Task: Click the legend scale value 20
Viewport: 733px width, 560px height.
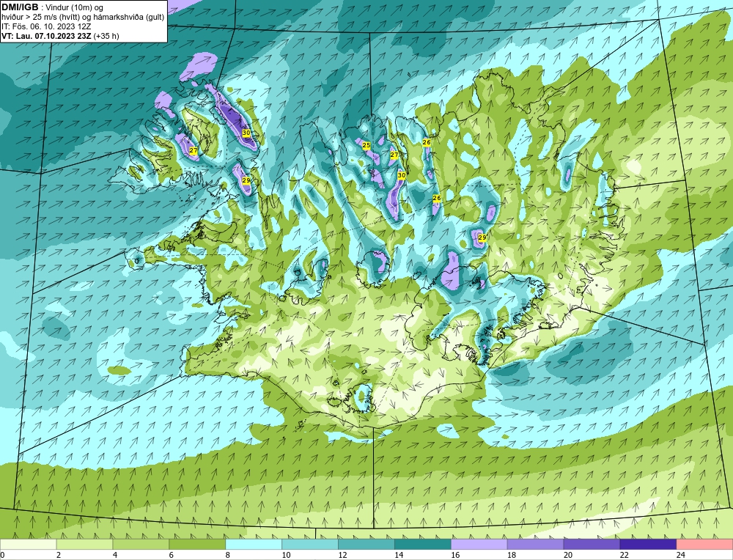Action: click(x=568, y=555)
